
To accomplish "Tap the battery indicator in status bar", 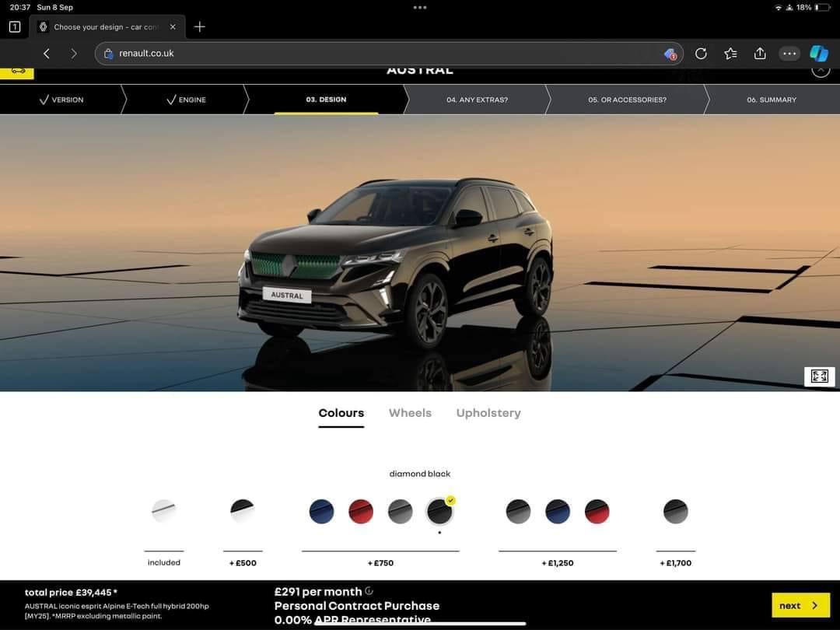I will pyautogui.click(x=822, y=8).
